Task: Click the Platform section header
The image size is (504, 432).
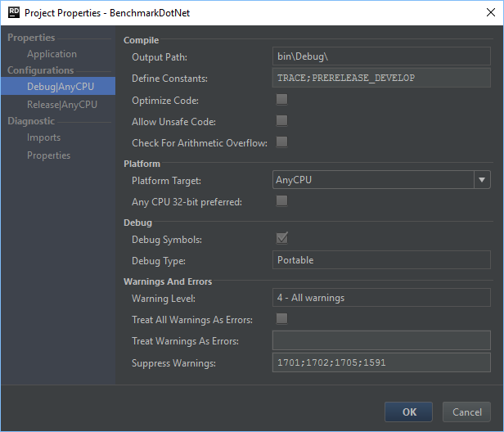Action: (142, 164)
